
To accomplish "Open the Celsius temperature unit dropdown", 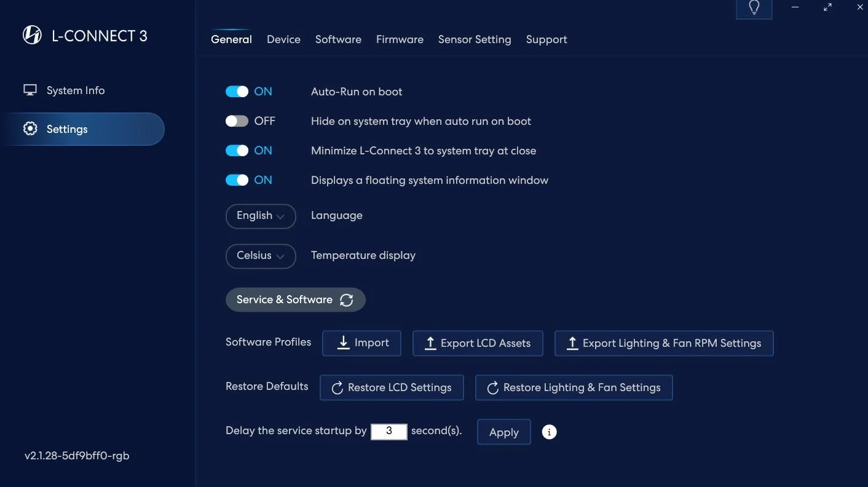I will tap(261, 256).
